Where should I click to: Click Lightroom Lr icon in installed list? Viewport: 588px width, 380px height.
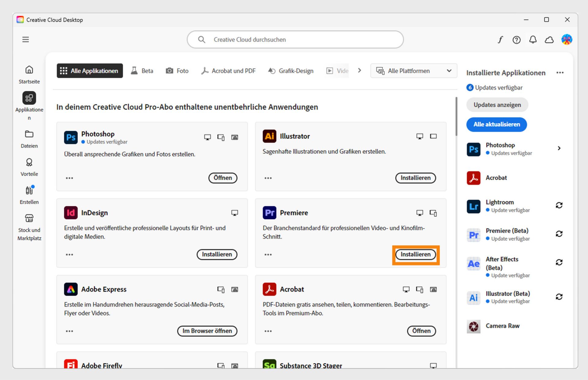coord(473,206)
